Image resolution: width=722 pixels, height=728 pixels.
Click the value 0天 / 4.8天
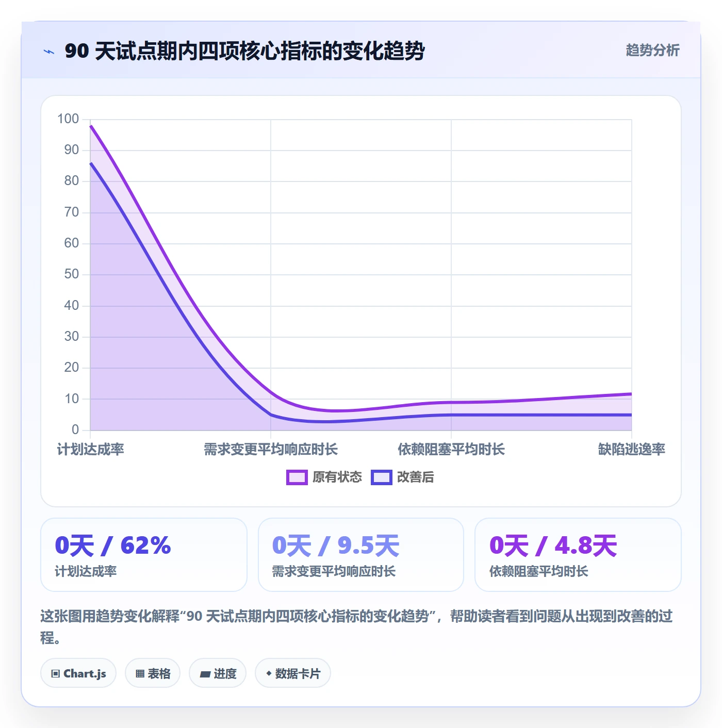pos(553,545)
